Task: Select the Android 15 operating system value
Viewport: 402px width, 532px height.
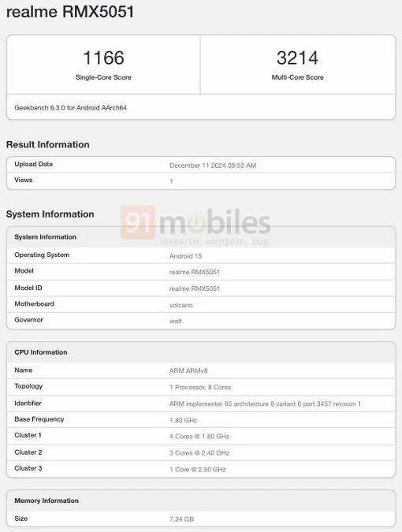Action: point(185,256)
